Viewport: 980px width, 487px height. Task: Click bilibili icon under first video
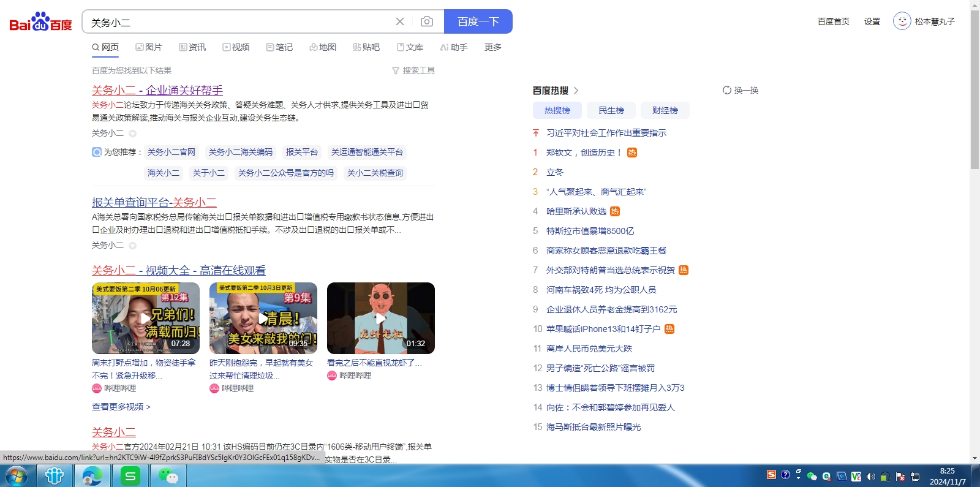coord(97,388)
